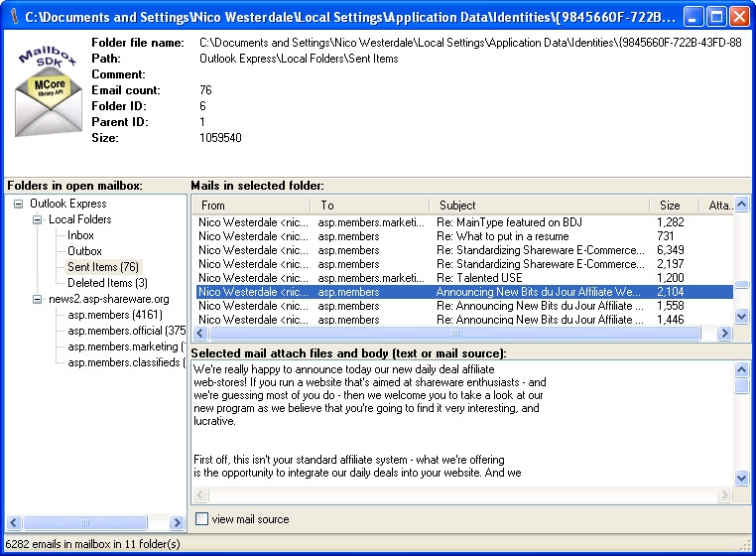
Task: Enable the view mail source checkbox
Action: pos(201,519)
